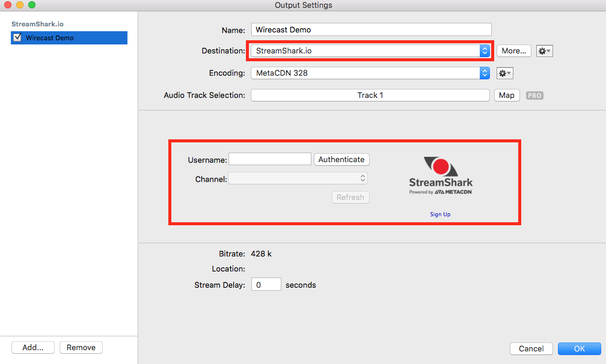The width and height of the screenshot is (606, 364).
Task: Click the Add... output button
Action: tap(33, 347)
